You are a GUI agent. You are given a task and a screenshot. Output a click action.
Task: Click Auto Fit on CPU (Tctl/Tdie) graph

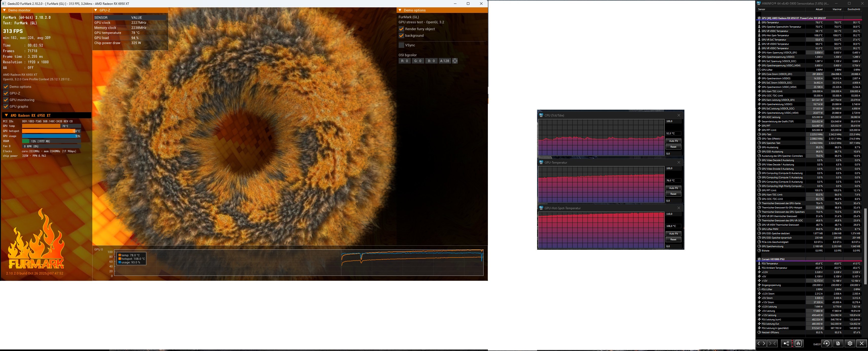tap(673, 141)
